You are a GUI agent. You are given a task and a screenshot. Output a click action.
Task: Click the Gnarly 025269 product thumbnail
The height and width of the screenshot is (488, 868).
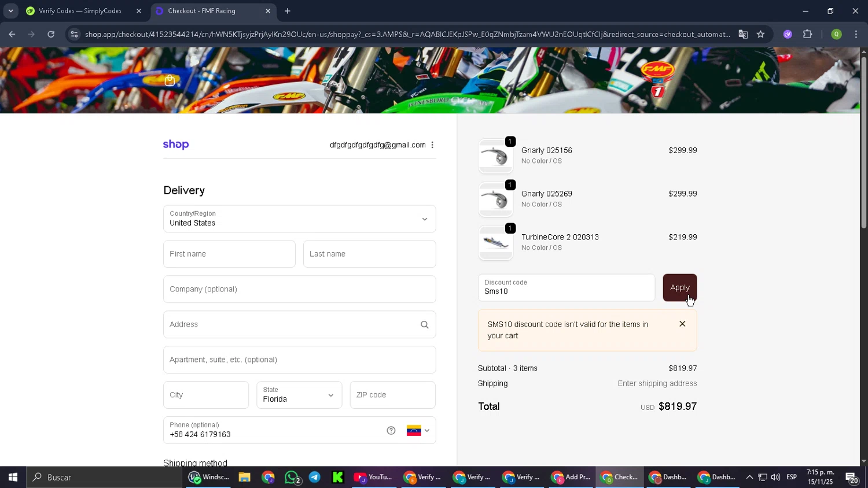(x=495, y=199)
